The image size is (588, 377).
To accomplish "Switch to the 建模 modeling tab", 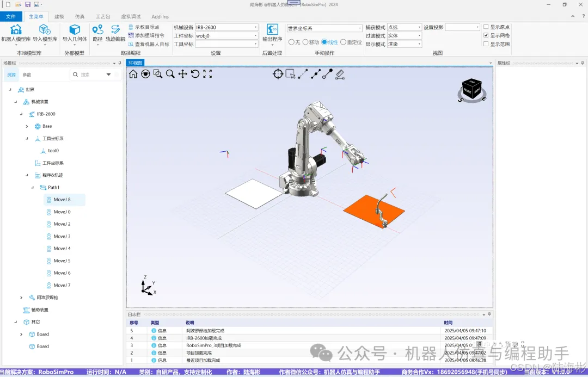I will (x=59, y=16).
